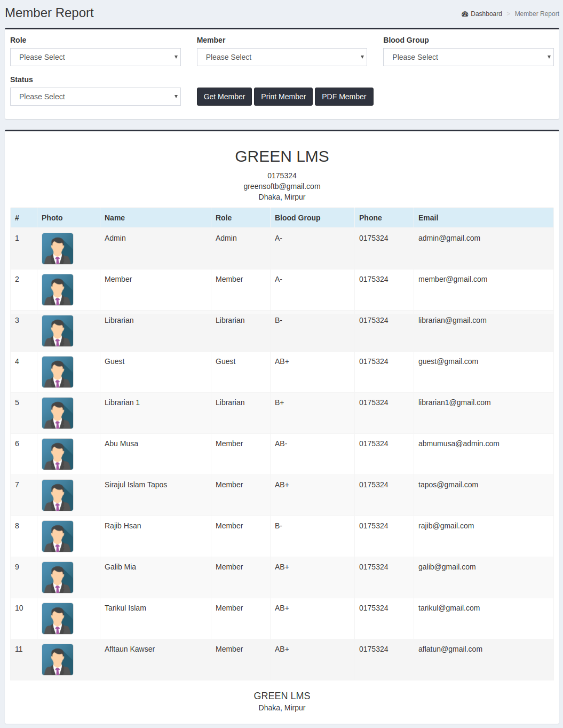
Task: Click Afltaun Kawser's photo in last row
Action: point(57,660)
